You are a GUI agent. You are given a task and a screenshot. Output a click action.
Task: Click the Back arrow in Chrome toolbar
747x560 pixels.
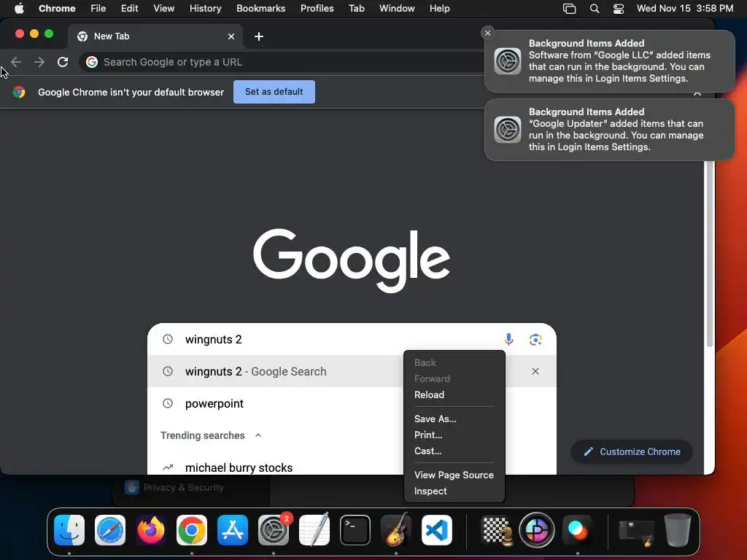coord(16,62)
